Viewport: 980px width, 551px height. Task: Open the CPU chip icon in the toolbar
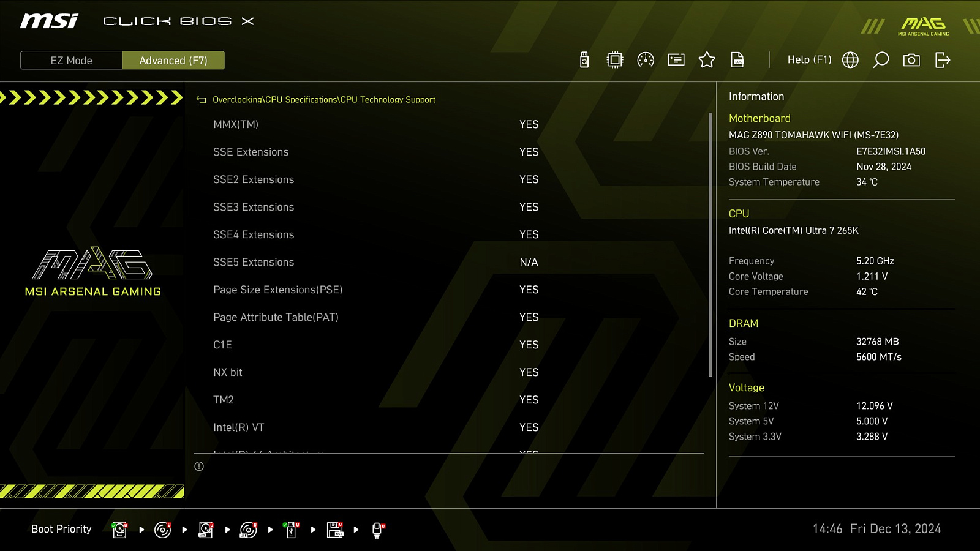click(615, 59)
